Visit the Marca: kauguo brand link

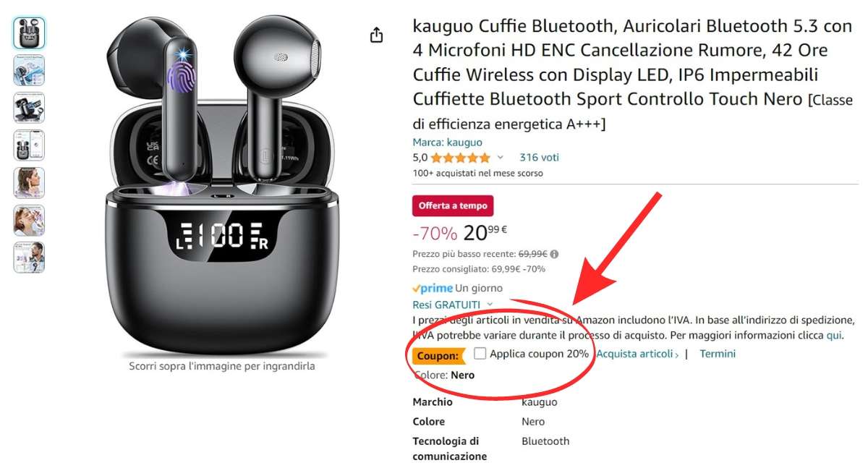click(x=447, y=143)
